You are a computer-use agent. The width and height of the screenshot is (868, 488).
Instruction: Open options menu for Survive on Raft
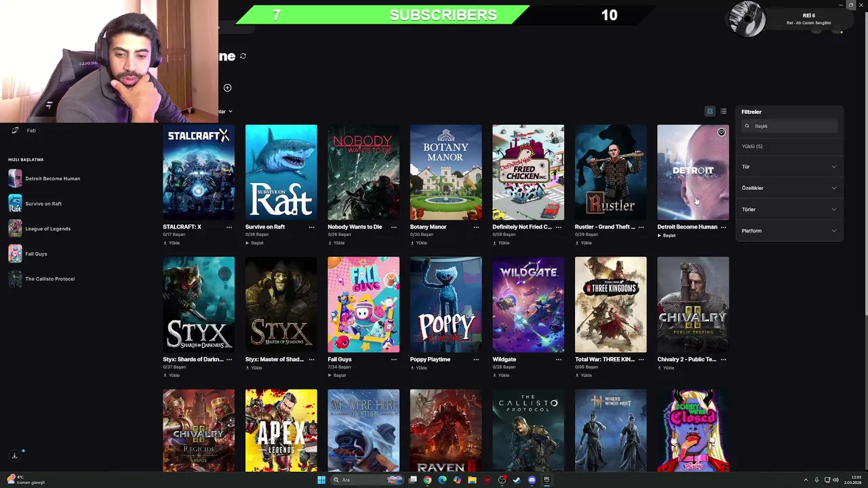tap(311, 227)
